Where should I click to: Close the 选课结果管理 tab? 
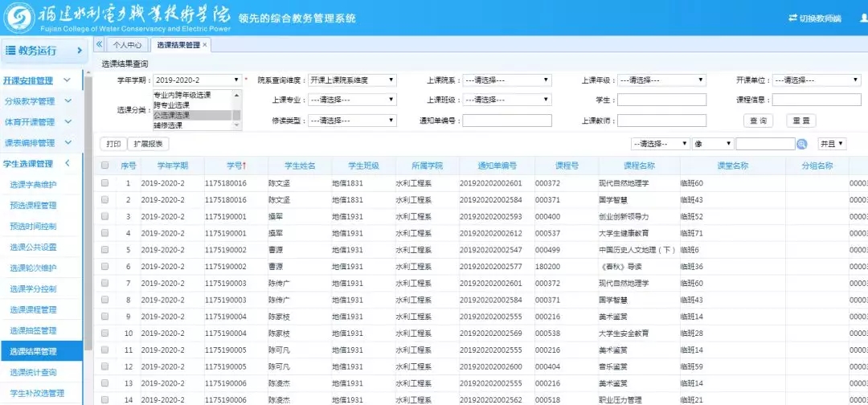click(205, 45)
